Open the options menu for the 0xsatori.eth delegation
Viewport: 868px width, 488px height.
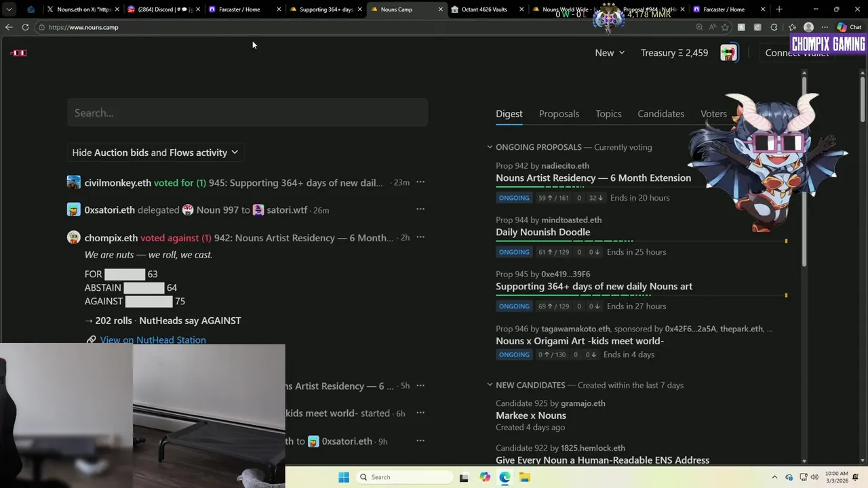click(420, 209)
